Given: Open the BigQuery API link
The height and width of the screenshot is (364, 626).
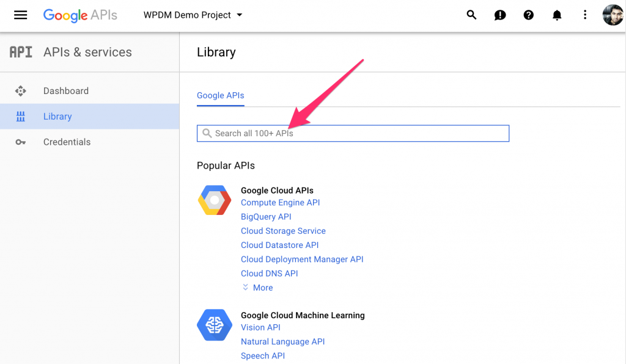Looking at the screenshot, I should pyautogui.click(x=266, y=217).
